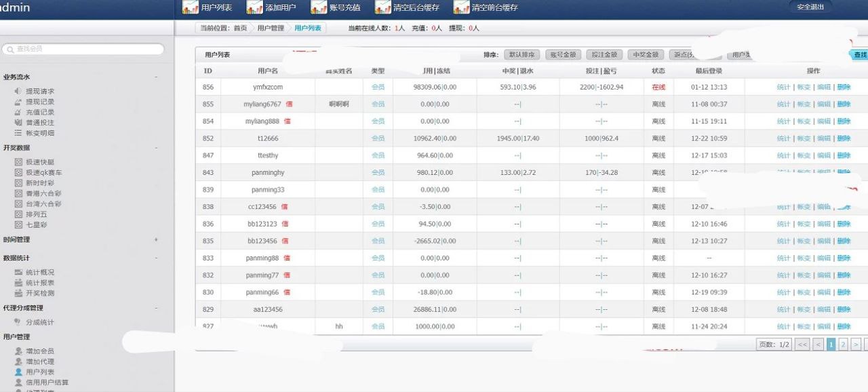
Task: Collapse the 数据统计 sidebar section
Action: [156, 258]
